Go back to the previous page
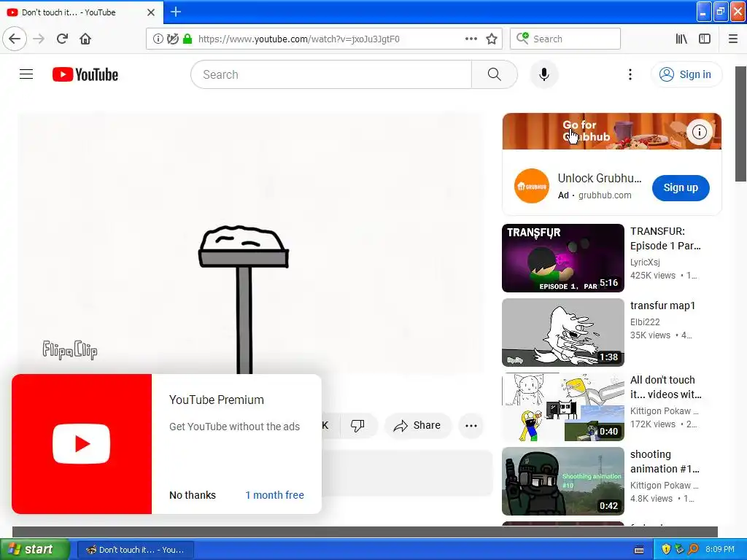This screenshot has width=747, height=560. click(15, 39)
